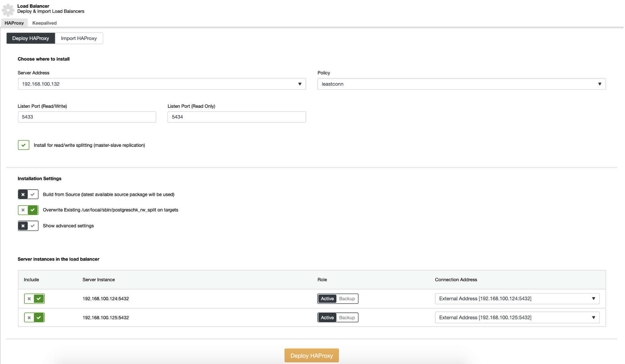625x364 pixels.
Task: Click exclude icon for 192.168.100.125 instance
Action: point(29,318)
